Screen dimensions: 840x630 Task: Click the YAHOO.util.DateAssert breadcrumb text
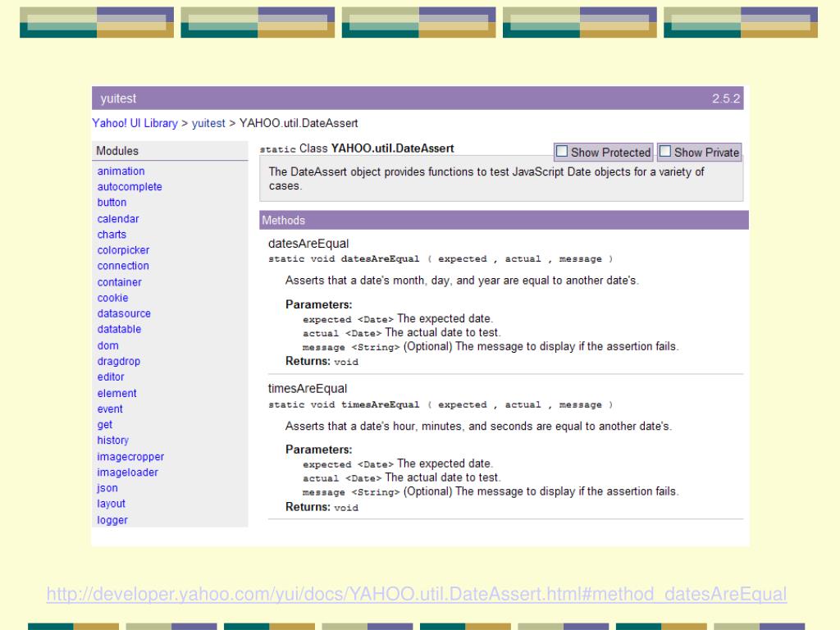pyautogui.click(x=299, y=123)
